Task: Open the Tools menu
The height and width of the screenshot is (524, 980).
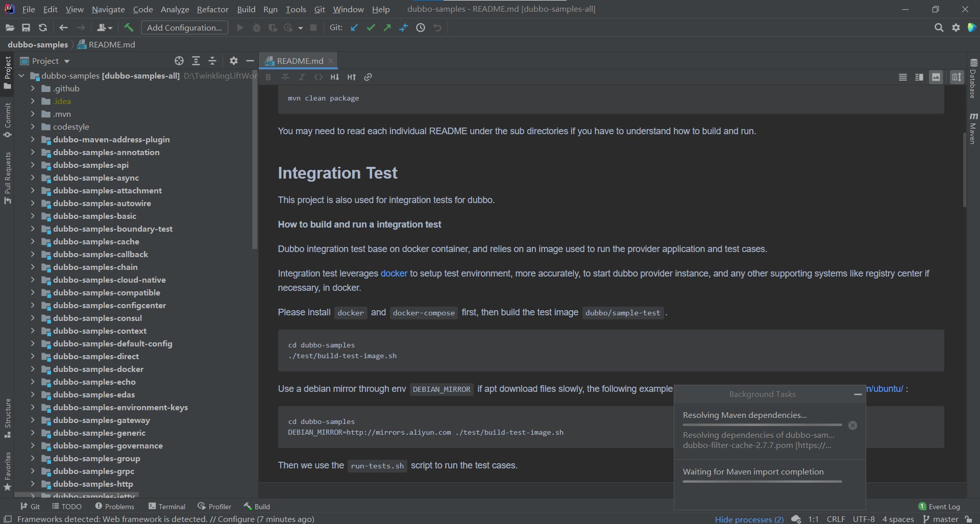Action: click(x=296, y=9)
